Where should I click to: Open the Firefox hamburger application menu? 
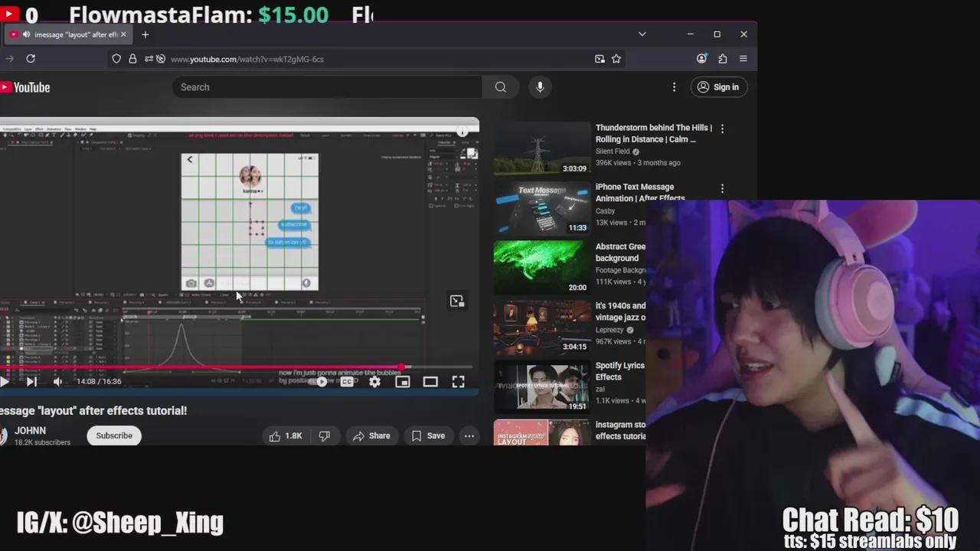click(743, 58)
